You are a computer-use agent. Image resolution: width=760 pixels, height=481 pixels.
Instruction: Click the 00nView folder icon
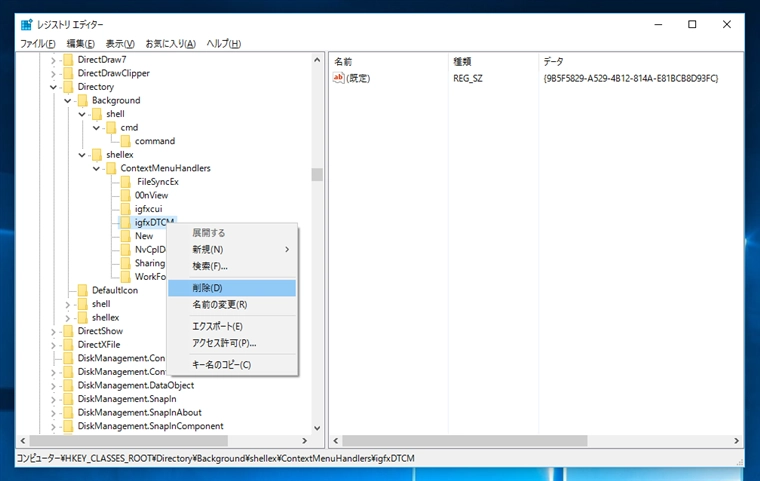[x=126, y=195]
